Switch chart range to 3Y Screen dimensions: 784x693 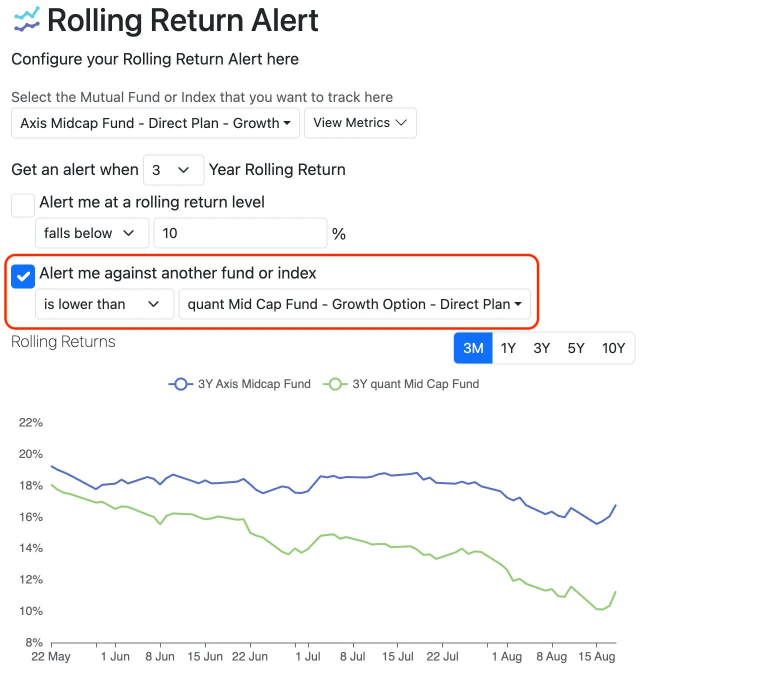tap(541, 348)
